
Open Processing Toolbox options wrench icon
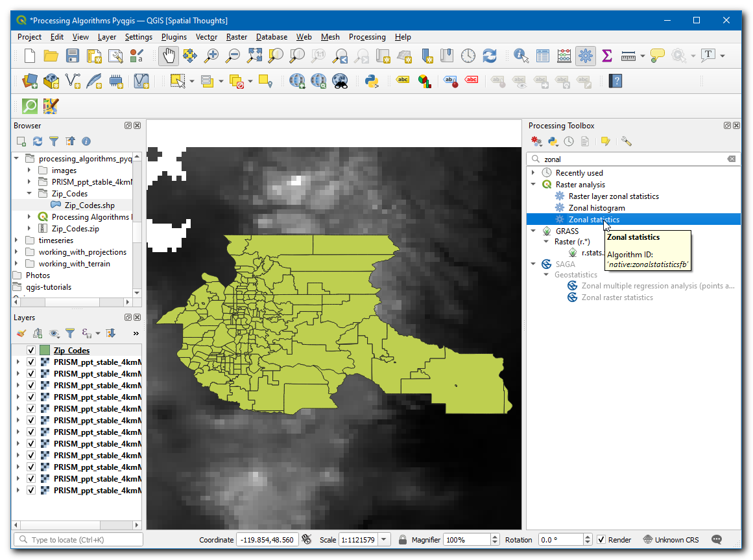click(x=626, y=141)
